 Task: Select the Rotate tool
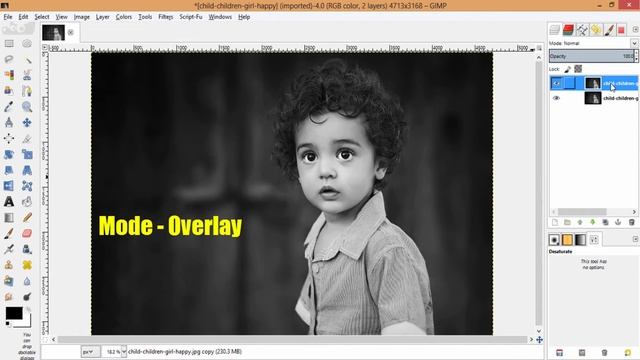[x=9, y=154]
